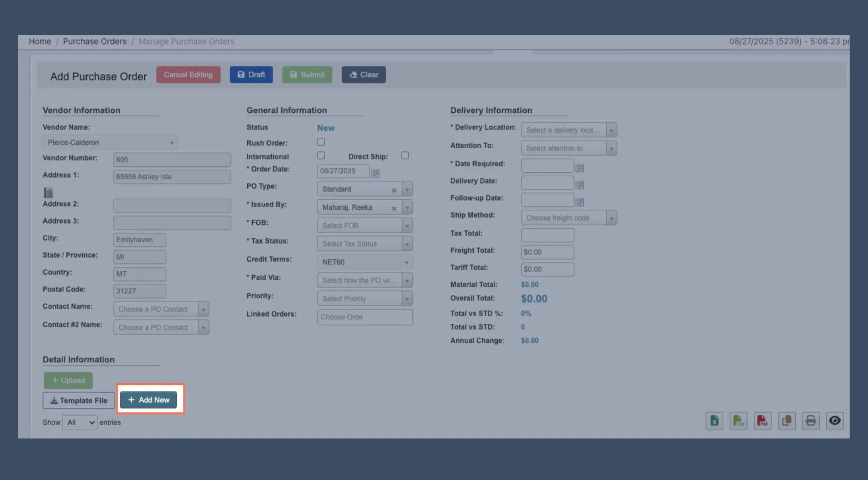This screenshot has height=480, width=868.
Task: Tick the International checkbox
Action: (321, 155)
